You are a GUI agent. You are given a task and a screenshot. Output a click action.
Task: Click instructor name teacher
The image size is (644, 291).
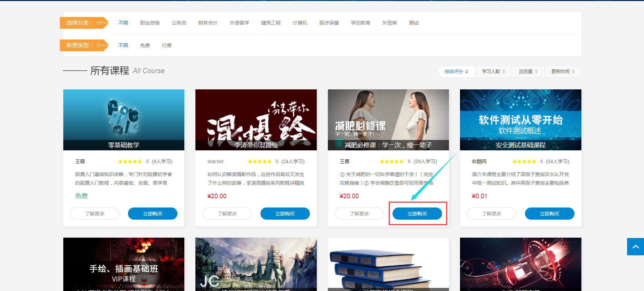[215, 161]
